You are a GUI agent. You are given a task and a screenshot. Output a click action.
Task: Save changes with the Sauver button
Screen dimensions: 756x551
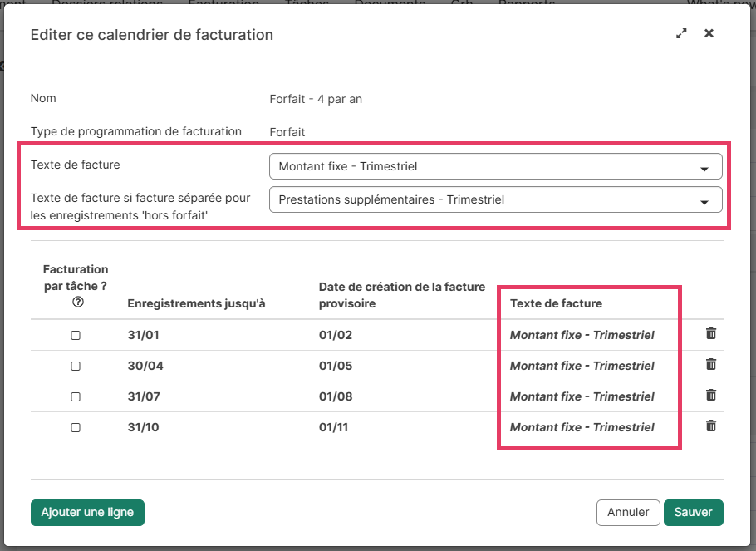(x=693, y=513)
